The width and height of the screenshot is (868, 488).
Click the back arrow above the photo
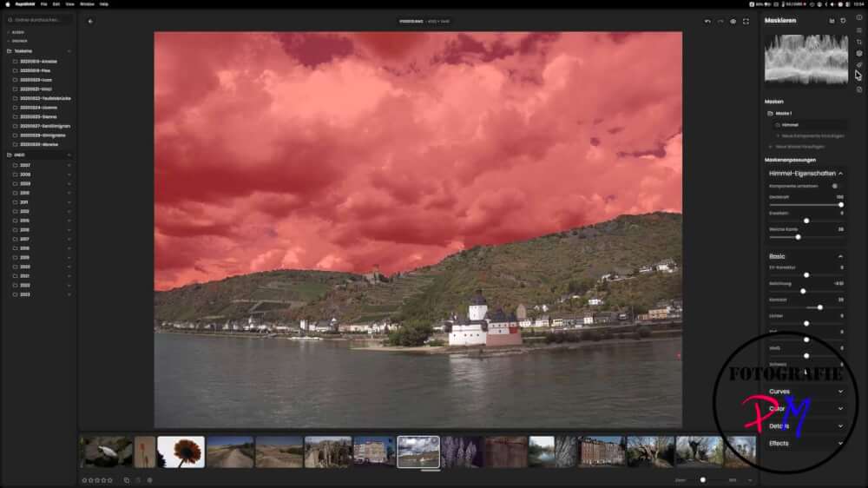(x=90, y=22)
